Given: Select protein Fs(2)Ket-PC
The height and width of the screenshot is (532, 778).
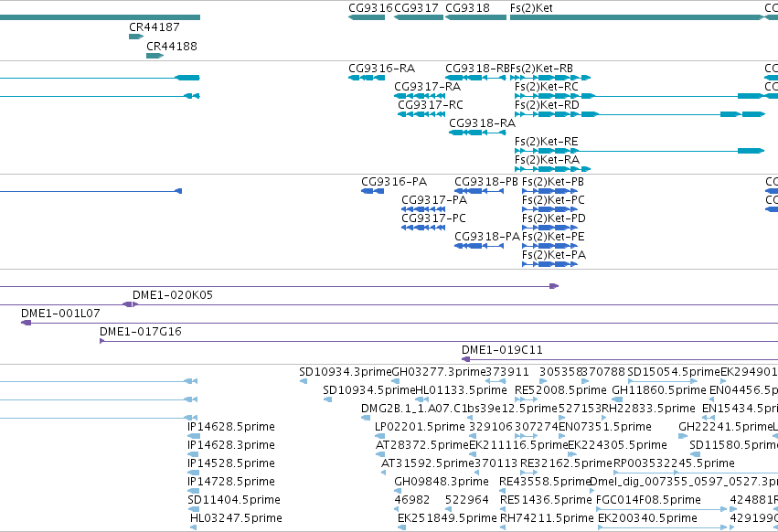Looking at the screenshot, I should point(549,209).
